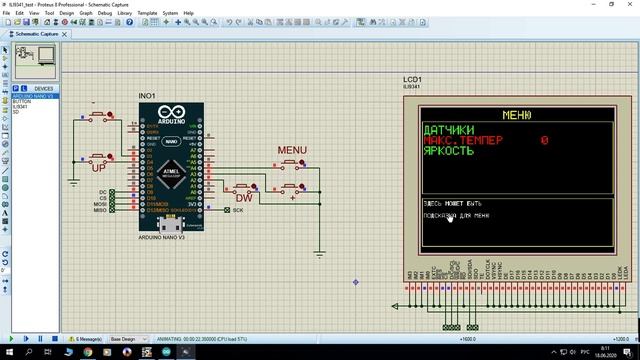Open the Library menu
This screenshot has width=640, height=360.
pos(124,13)
